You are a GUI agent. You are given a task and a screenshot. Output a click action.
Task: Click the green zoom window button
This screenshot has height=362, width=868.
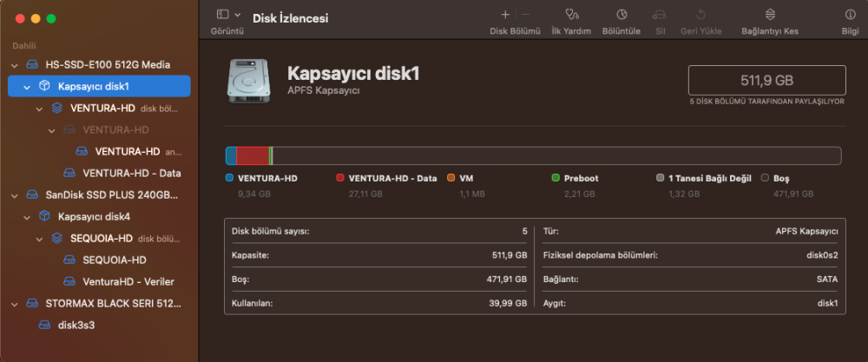click(x=51, y=19)
